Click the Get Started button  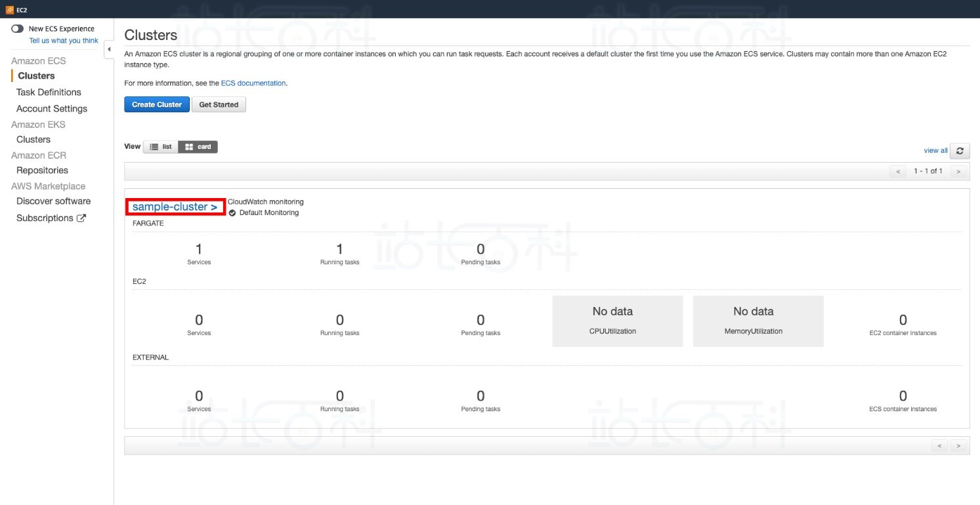click(219, 105)
